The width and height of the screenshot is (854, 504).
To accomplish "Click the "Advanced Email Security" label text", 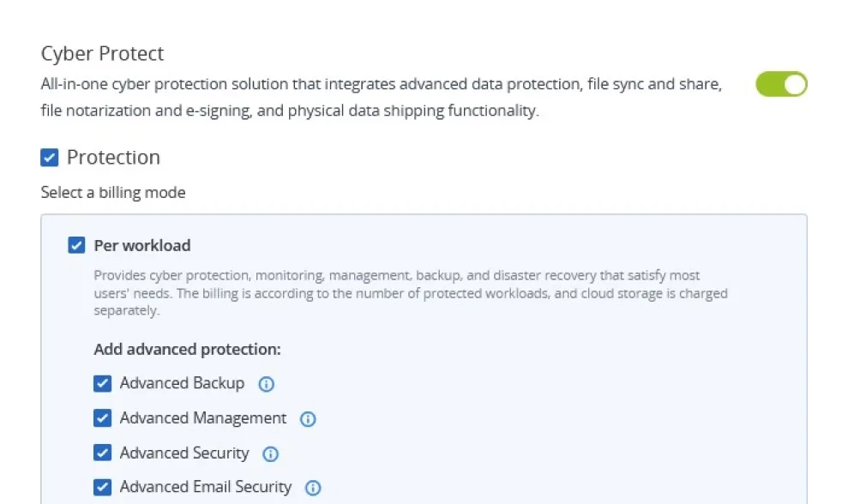I will (206, 487).
